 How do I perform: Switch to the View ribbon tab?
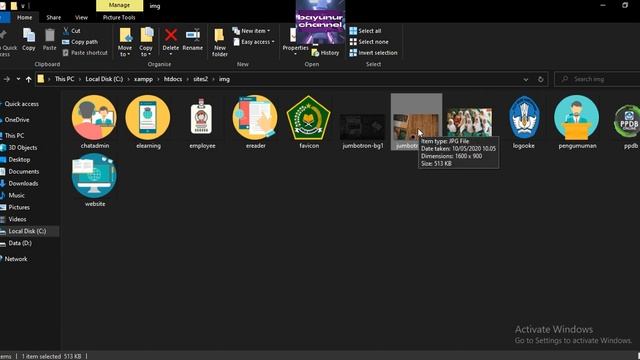pyautogui.click(x=81, y=17)
